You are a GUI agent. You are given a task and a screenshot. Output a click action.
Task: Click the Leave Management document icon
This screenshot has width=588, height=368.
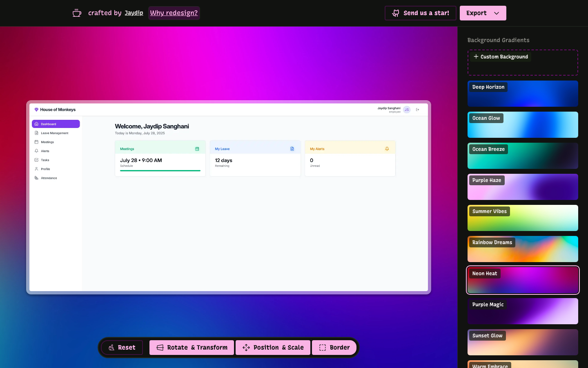coord(36,133)
